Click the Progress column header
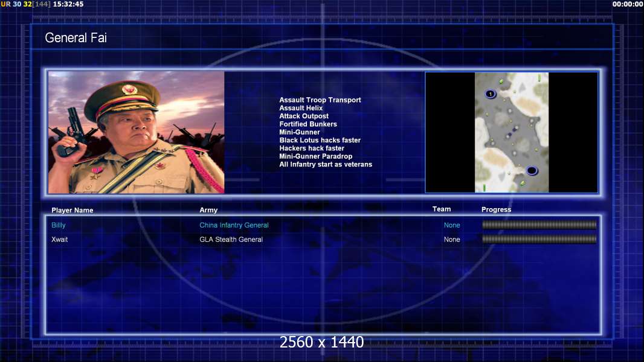Viewport: 644px width, 362px height. [496, 209]
